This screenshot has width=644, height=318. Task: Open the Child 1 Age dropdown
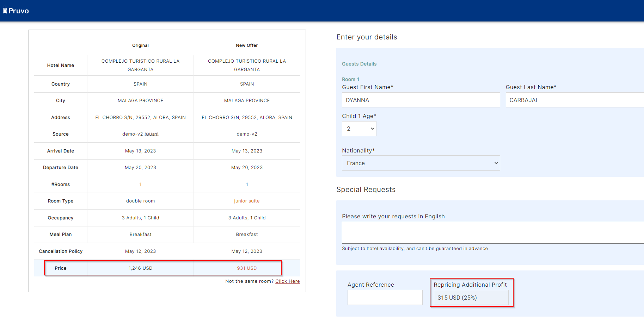pyautogui.click(x=359, y=129)
